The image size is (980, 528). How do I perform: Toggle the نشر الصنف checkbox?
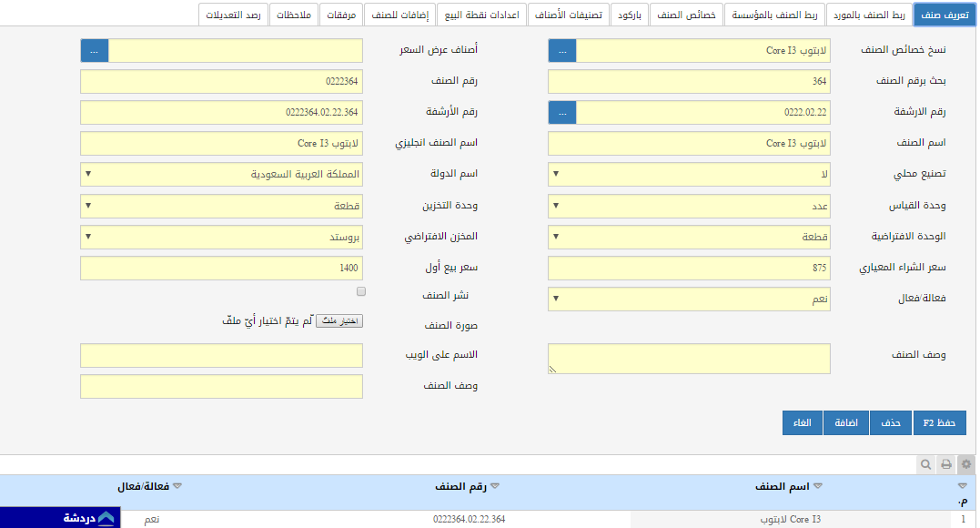pos(361,292)
